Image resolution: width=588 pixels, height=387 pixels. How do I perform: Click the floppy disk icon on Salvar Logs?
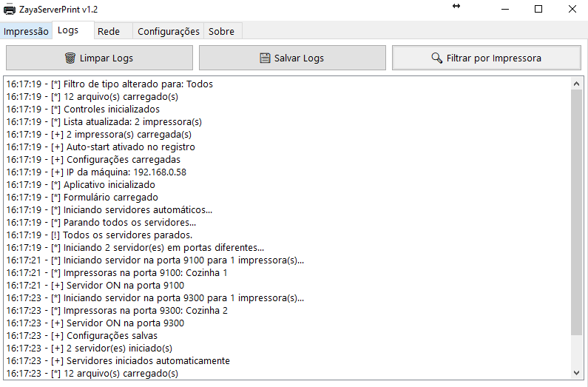pos(265,58)
